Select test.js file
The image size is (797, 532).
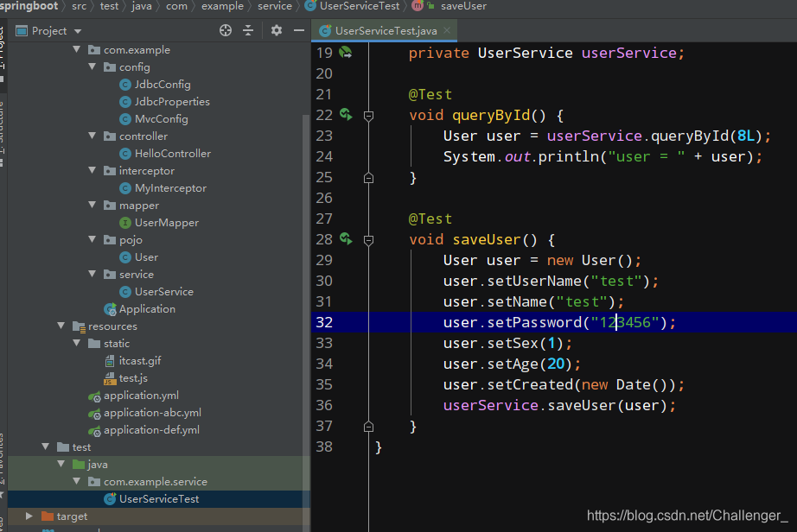[x=125, y=377]
